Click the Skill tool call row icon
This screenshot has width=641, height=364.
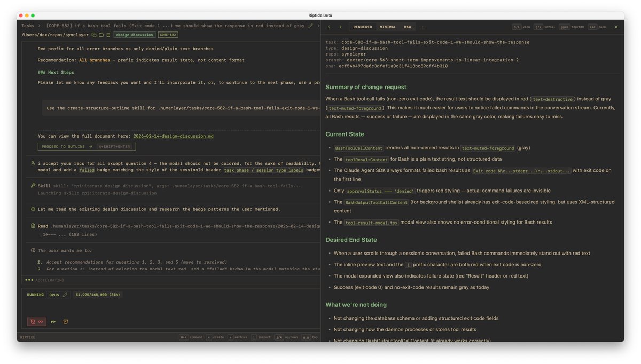[x=33, y=185]
